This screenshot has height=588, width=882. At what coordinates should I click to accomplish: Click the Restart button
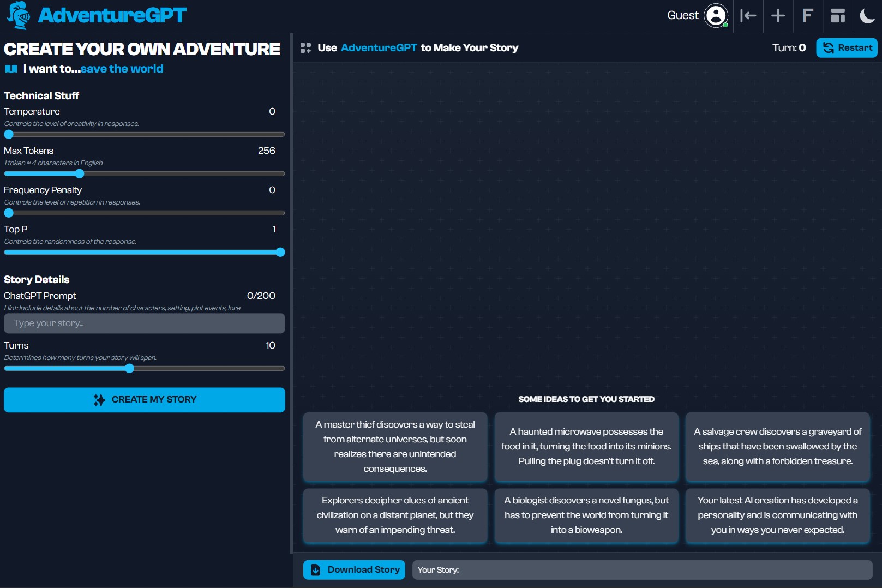(847, 47)
